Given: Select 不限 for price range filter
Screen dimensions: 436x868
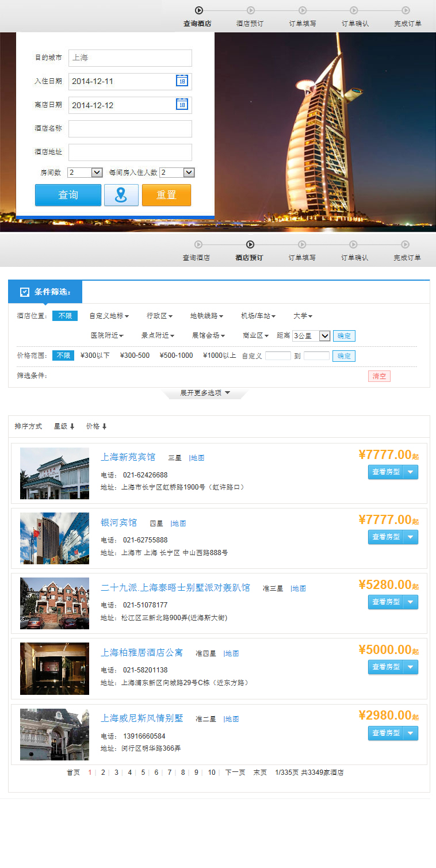Looking at the screenshot, I should point(63,355).
